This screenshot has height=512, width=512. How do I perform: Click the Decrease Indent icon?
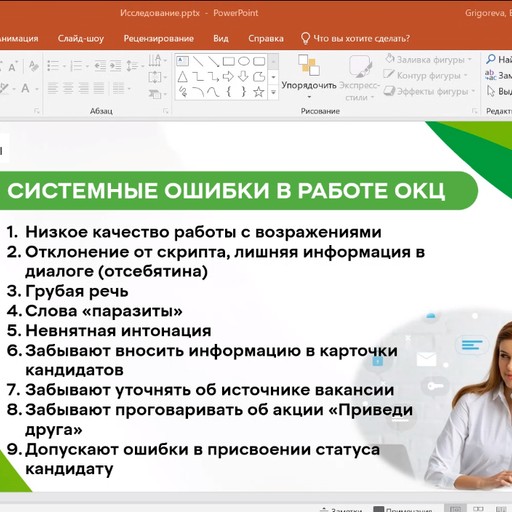(x=100, y=66)
